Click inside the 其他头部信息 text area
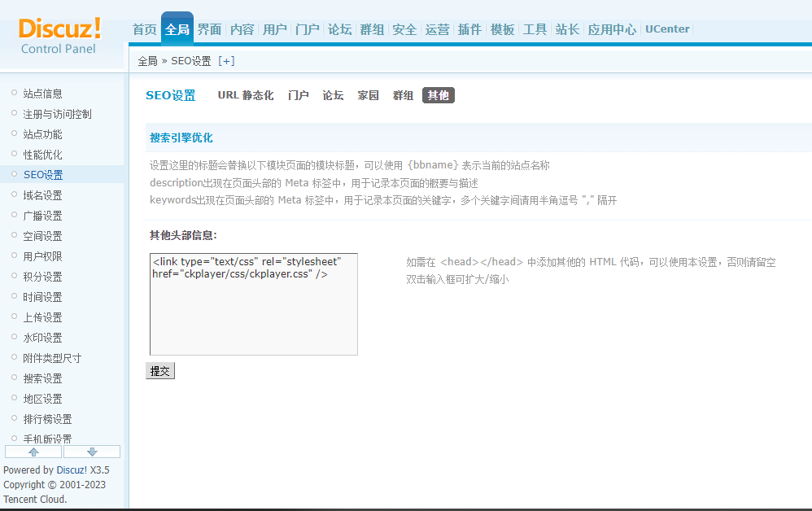 [253, 313]
